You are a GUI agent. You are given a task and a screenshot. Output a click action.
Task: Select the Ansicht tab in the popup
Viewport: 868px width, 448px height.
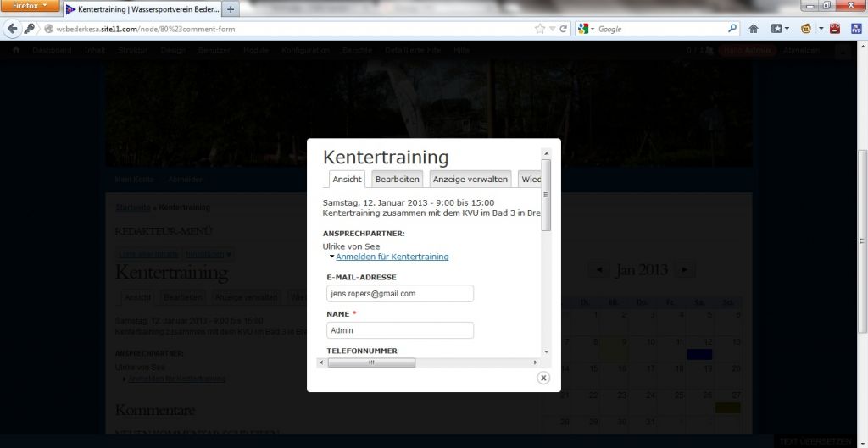coord(347,179)
